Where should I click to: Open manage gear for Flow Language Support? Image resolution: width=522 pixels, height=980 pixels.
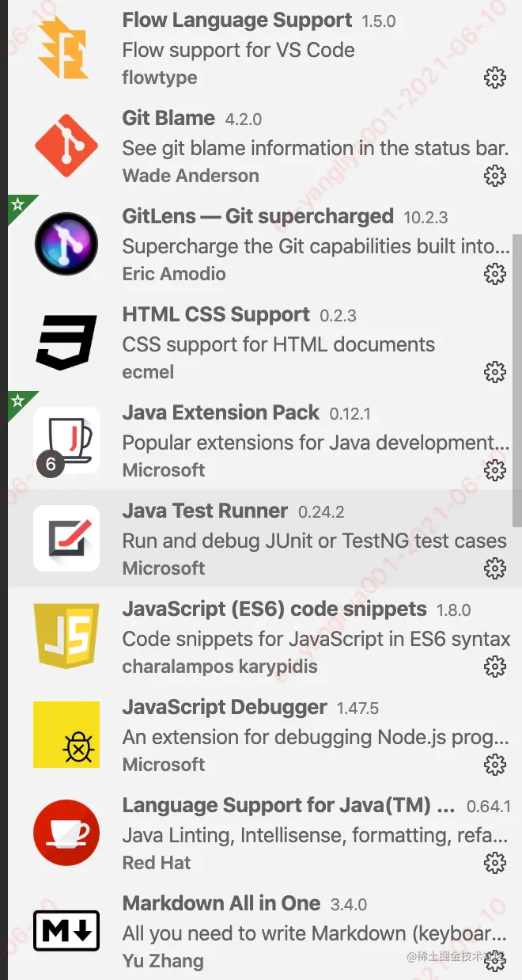click(494, 78)
